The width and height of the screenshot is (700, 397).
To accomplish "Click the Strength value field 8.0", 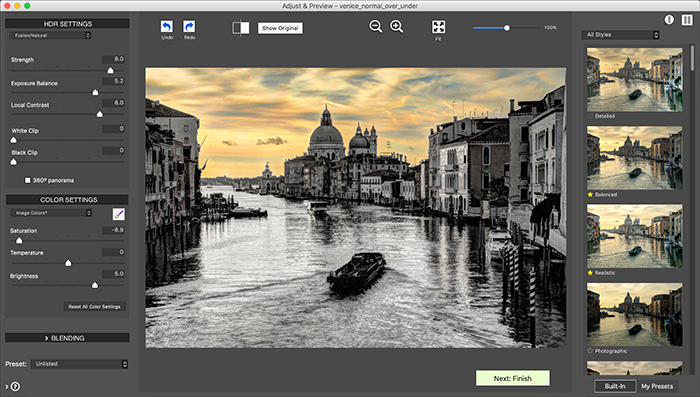I will 113,59.
